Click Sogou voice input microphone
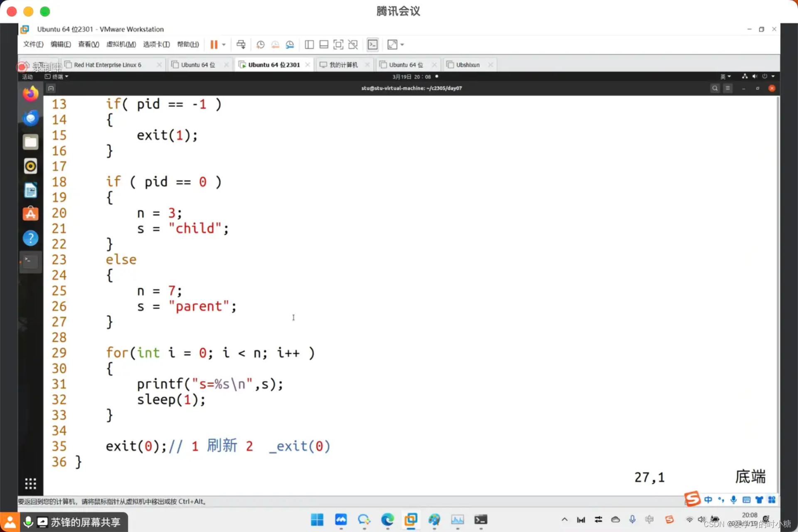The image size is (798, 532). tap(734, 500)
